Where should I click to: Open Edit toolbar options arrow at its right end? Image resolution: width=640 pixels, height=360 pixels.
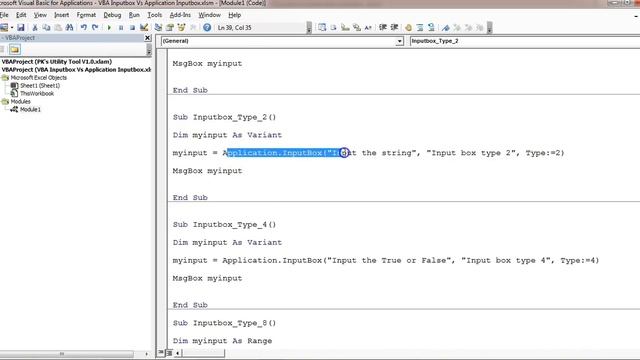click(x=489, y=28)
